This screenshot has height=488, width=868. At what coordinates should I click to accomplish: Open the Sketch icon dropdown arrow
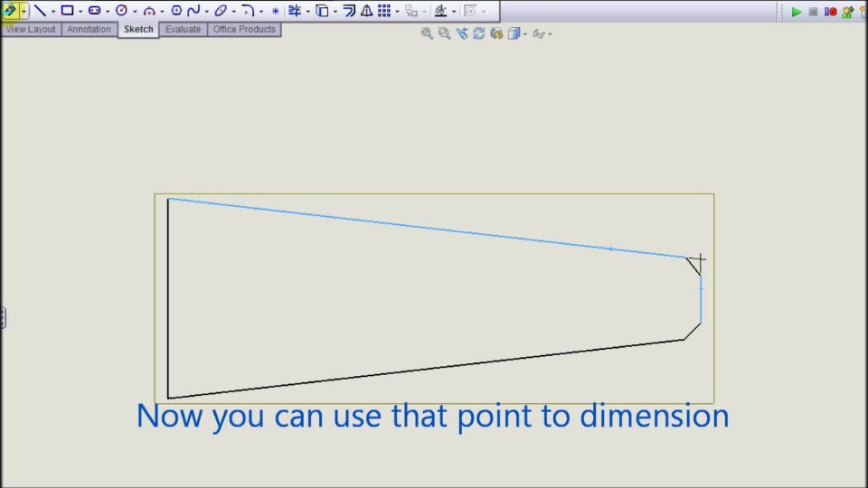(x=24, y=11)
